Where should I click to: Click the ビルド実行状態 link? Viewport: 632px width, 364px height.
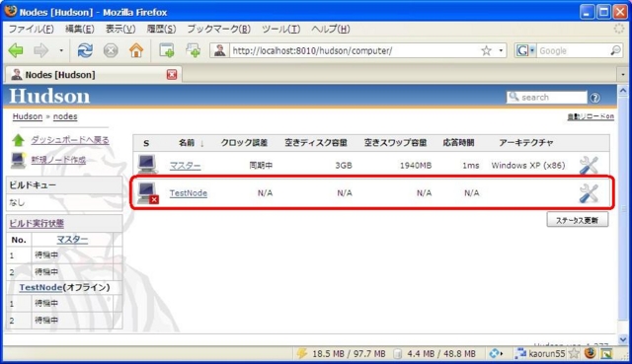pyautogui.click(x=37, y=224)
